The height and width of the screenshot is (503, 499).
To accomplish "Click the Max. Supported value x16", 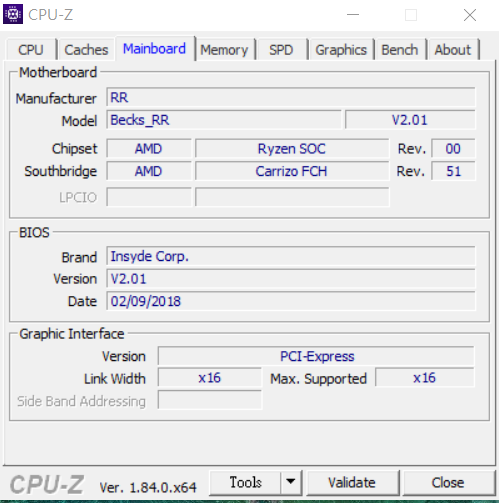I will click(x=425, y=378).
